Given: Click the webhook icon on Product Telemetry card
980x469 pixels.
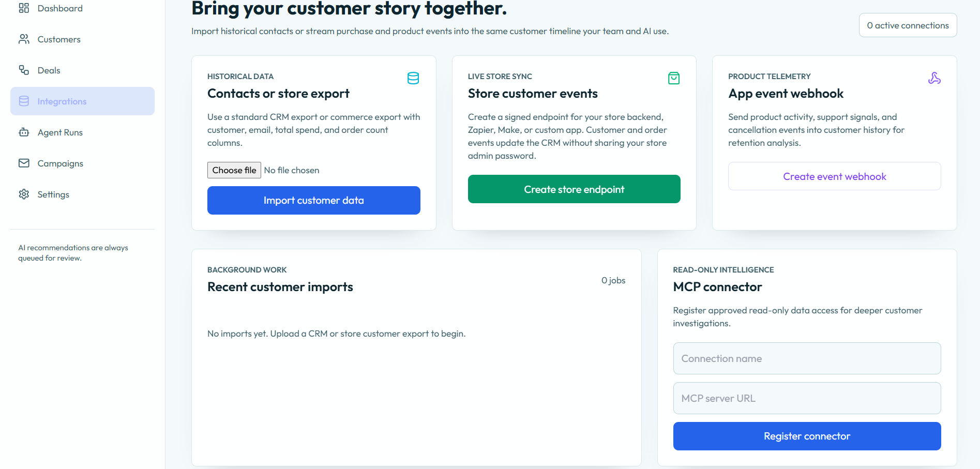Looking at the screenshot, I should pos(934,78).
